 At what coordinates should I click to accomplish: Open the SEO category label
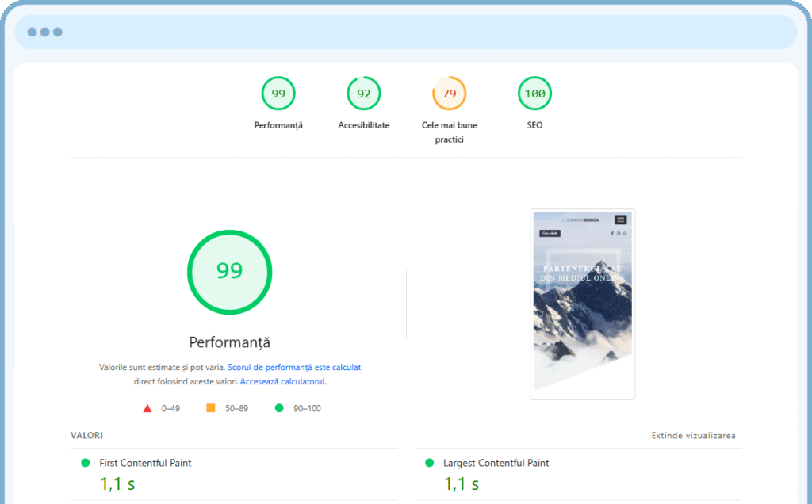click(534, 125)
